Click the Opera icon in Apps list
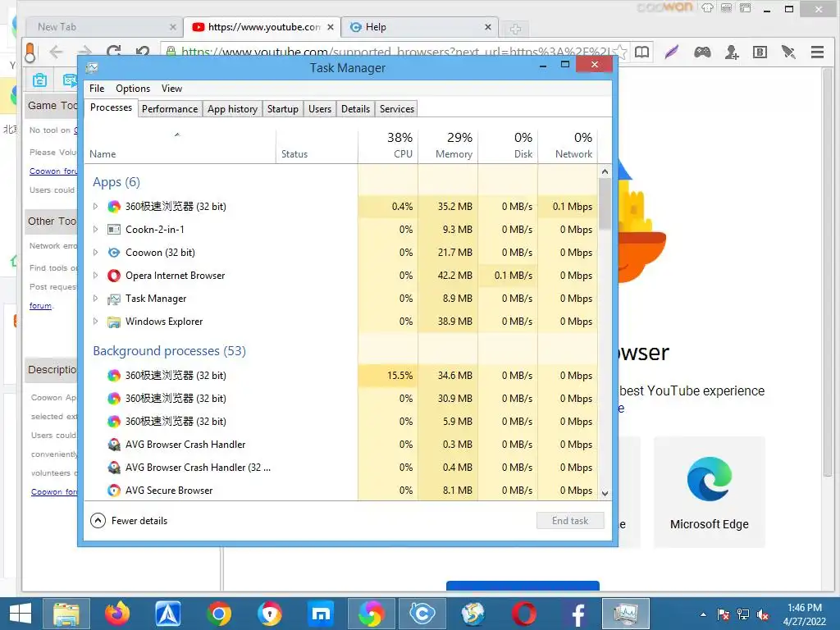Image resolution: width=840 pixels, height=630 pixels. click(x=113, y=276)
